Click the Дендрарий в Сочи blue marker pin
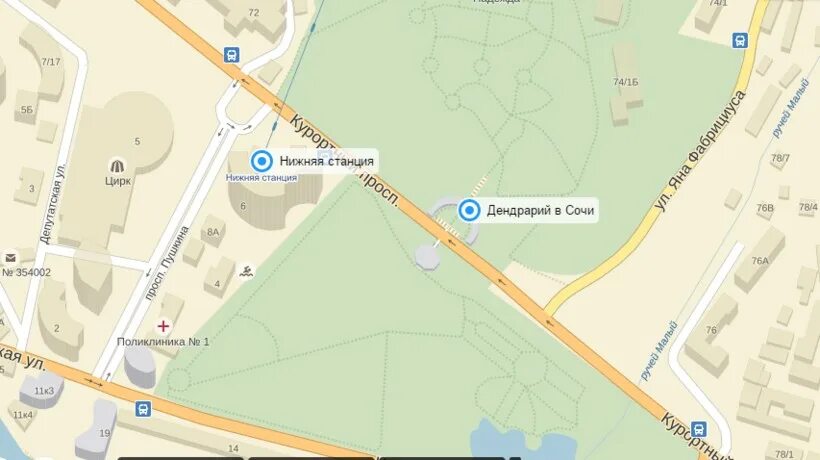This screenshot has width=820, height=460. (469, 210)
